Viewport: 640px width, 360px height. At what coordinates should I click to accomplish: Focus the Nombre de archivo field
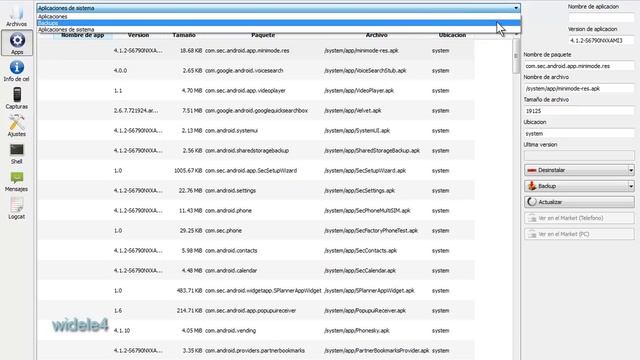coord(579,88)
